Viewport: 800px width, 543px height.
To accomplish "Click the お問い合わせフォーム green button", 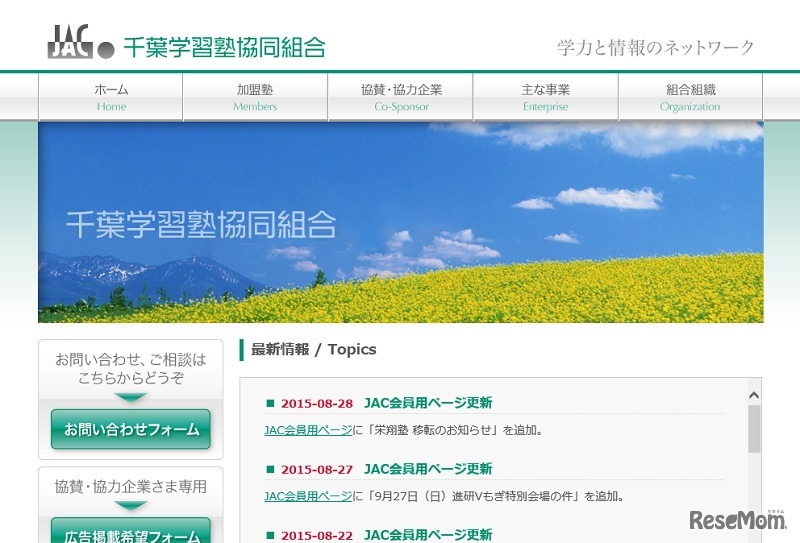I will coord(131,429).
